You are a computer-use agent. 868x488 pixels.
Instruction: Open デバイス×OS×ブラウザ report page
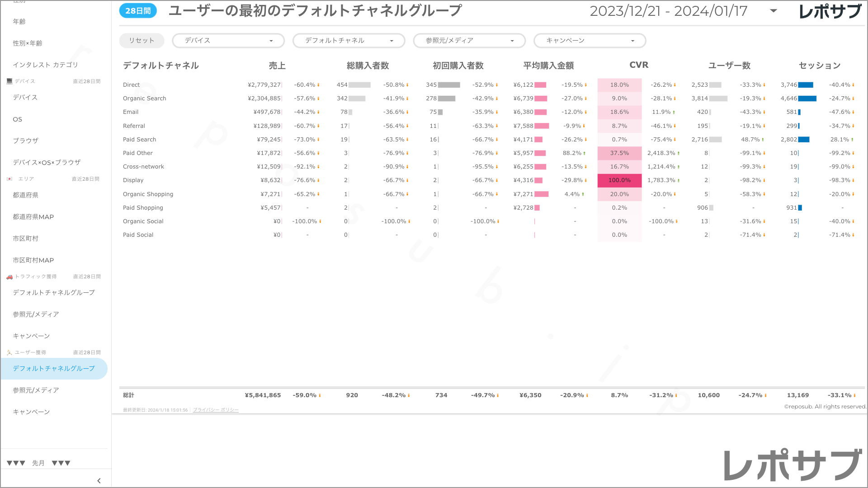[x=47, y=162]
